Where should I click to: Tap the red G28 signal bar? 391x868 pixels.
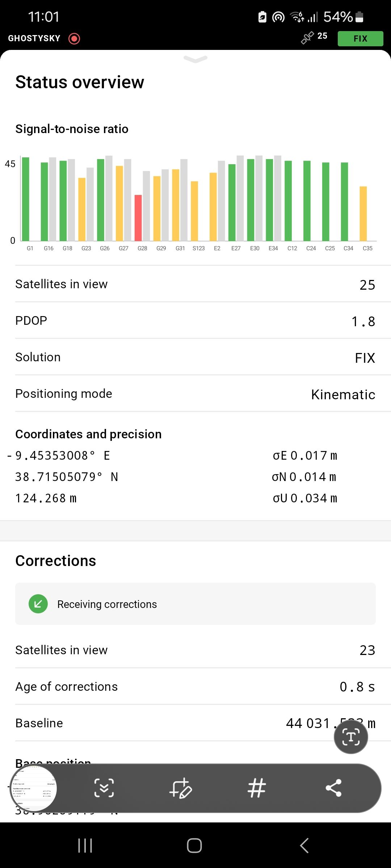[x=138, y=218]
